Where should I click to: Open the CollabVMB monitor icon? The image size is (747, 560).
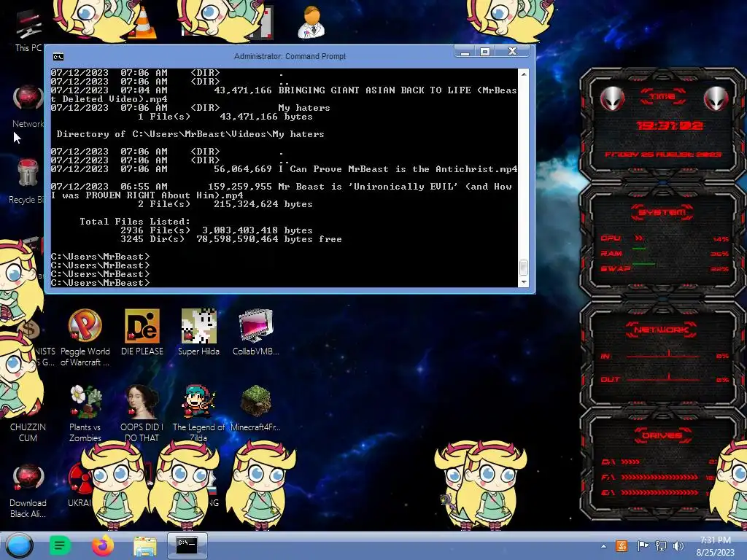(256, 332)
